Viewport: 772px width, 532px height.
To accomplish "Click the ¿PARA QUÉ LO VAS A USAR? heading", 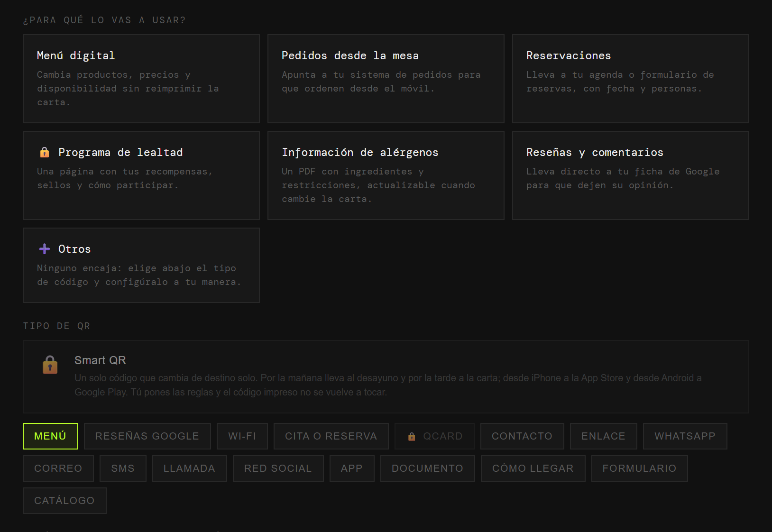I will pos(104,20).
